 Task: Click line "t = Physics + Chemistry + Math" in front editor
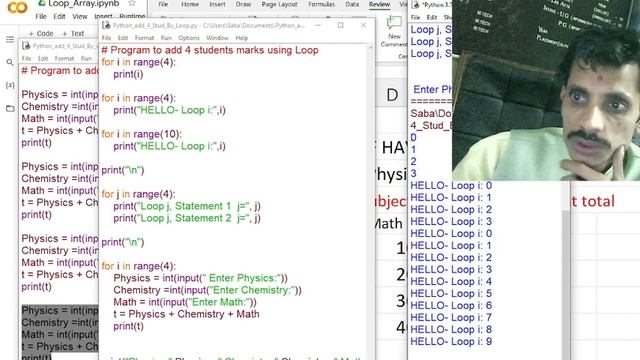click(186, 314)
